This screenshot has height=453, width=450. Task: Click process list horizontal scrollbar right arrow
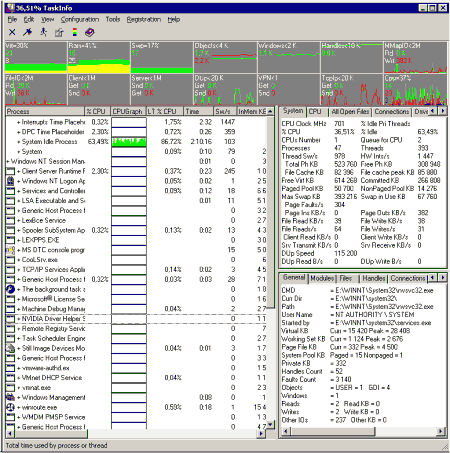tap(262, 433)
